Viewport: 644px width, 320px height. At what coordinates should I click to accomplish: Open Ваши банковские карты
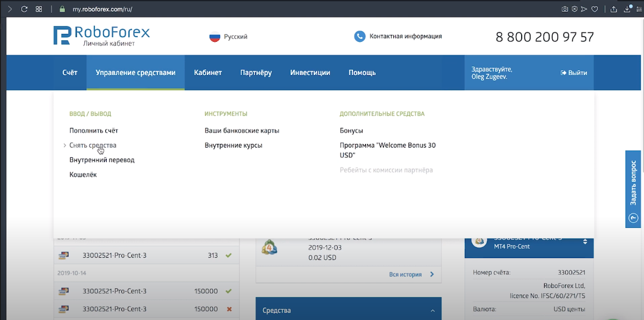tap(242, 130)
